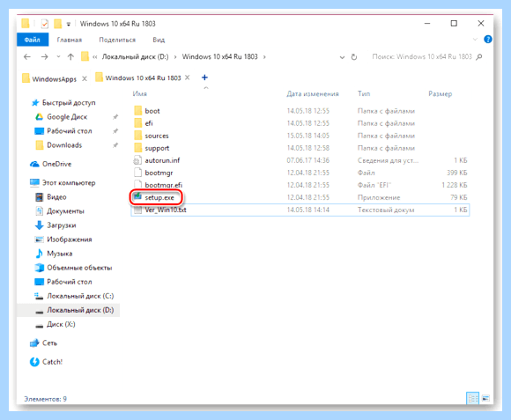Show hidden breadcrumb path chevrons

coord(95,57)
